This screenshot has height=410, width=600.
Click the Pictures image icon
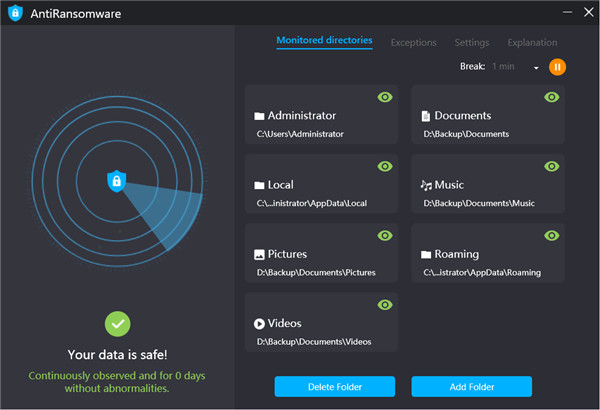pyautogui.click(x=259, y=254)
